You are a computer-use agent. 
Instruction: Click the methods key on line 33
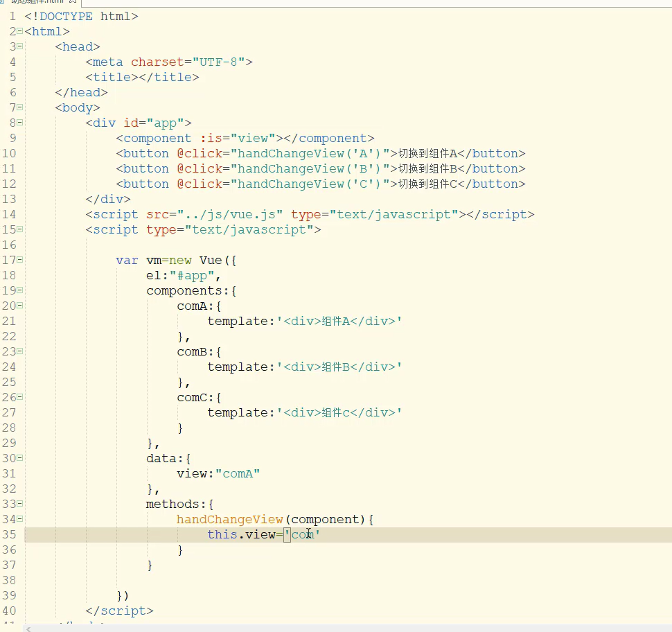pyautogui.click(x=173, y=504)
